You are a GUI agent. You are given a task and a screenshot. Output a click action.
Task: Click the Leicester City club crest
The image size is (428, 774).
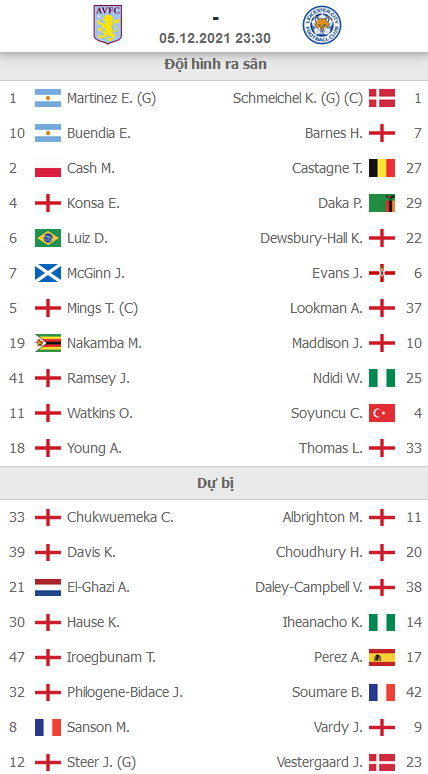[x=322, y=25]
